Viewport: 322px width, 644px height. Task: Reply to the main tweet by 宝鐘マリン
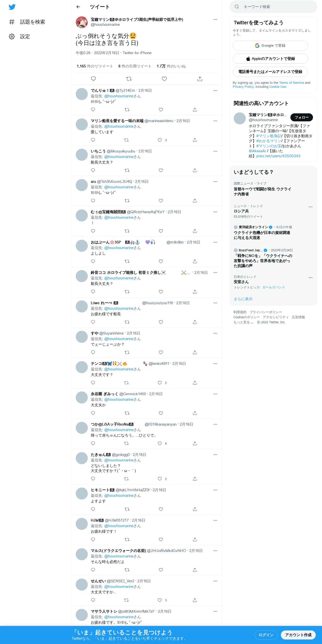(x=93, y=79)
